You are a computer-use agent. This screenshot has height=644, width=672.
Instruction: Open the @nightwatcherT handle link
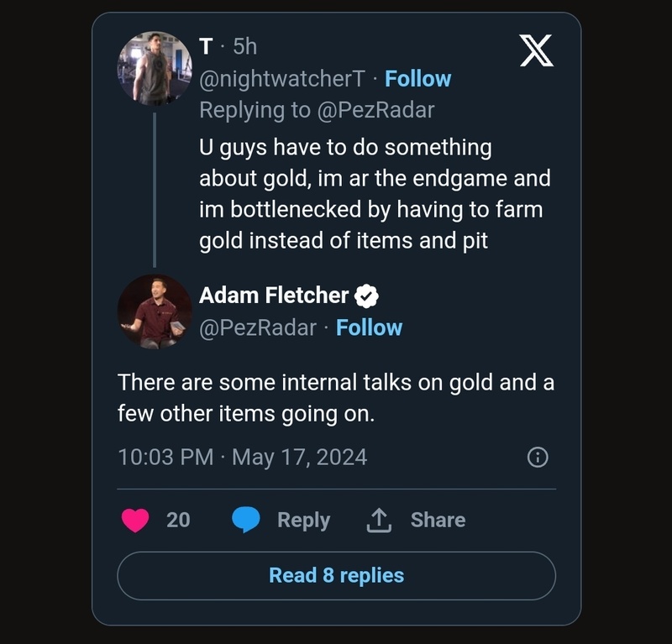tap(281, 79)
